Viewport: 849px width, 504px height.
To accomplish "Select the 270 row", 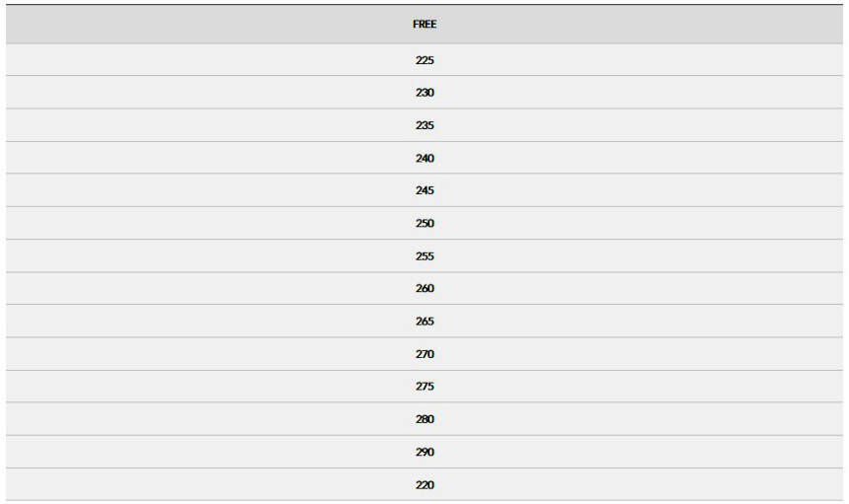I will click(424, 354).
